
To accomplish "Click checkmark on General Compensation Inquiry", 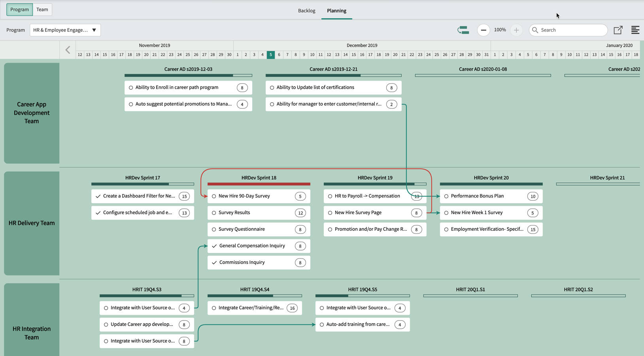I will 214,246.
